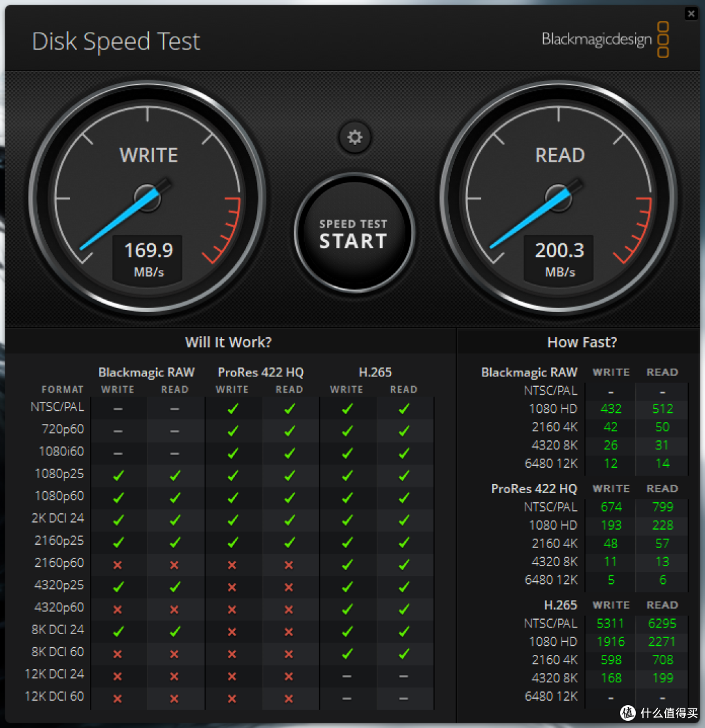
Task: Select the 720p60 format row label
Action: [x=63, y=429]
